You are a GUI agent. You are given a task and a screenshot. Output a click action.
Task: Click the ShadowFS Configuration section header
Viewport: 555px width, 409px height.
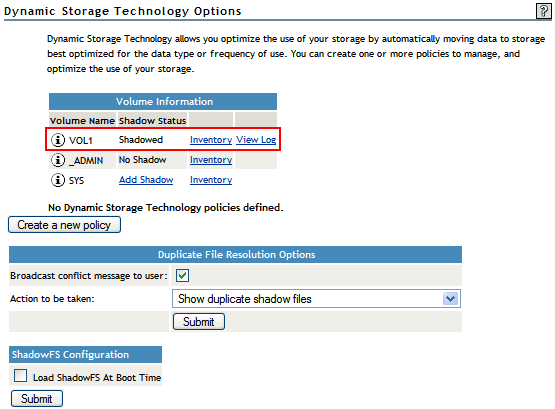(85, 355)
